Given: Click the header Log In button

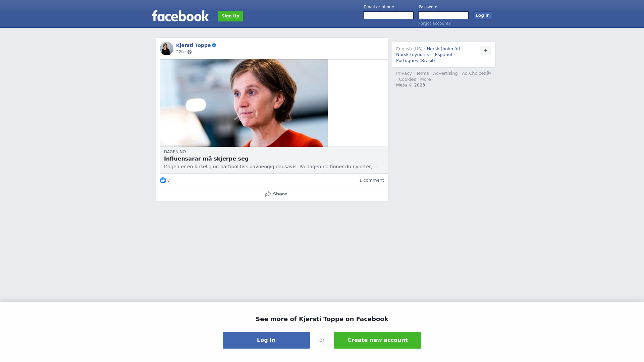Looking at the screenshot, I should (x=483, y=15).
